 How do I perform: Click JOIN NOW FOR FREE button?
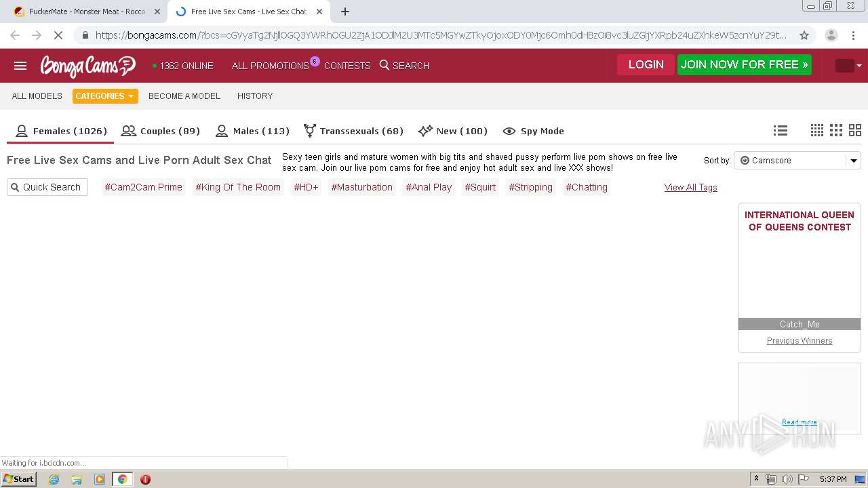coord(745,64)
